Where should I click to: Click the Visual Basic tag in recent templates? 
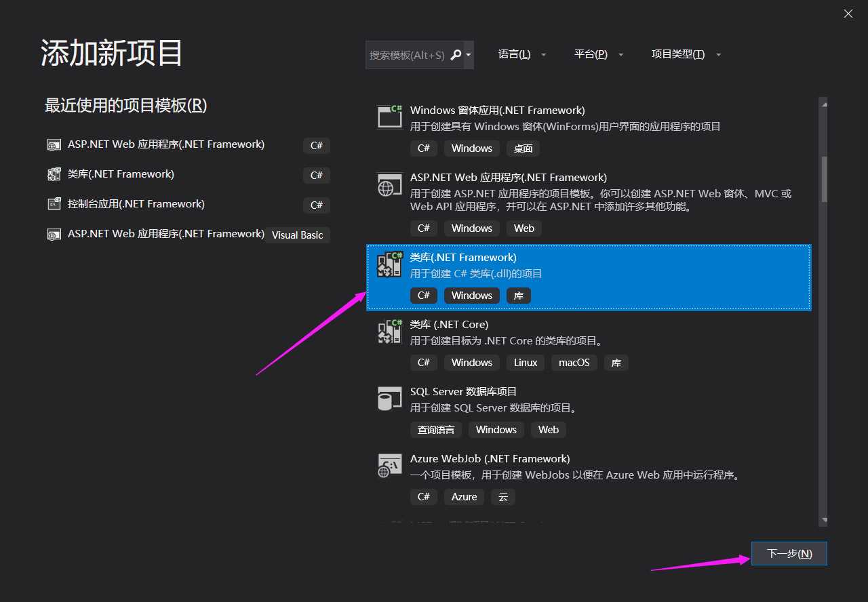point(297,235)
